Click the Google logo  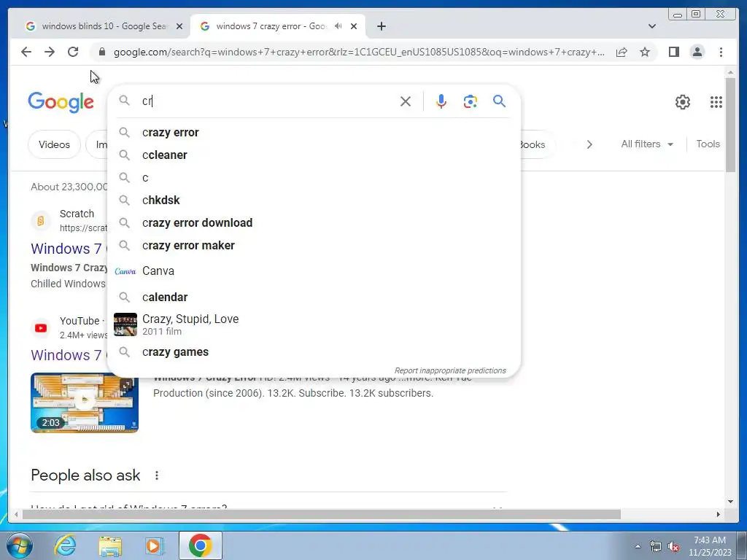coord(61,102)
